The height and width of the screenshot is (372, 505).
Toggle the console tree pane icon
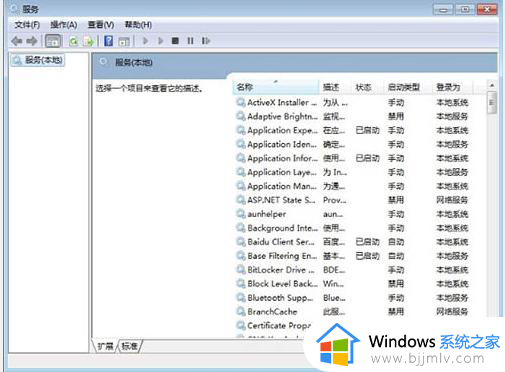point(53,41)
